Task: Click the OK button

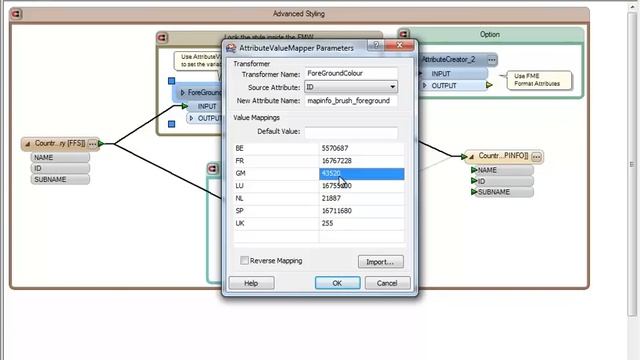Action: [x=337, y=283]
